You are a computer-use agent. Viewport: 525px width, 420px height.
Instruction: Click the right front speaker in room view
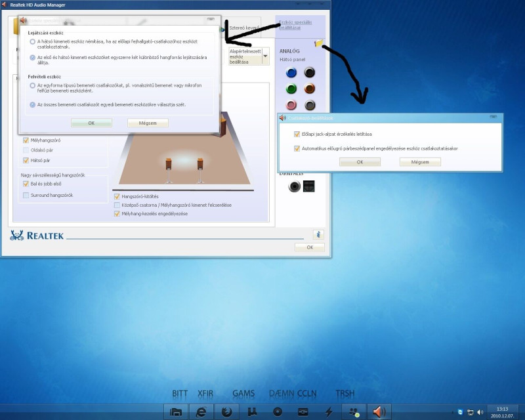pos(200,170)
